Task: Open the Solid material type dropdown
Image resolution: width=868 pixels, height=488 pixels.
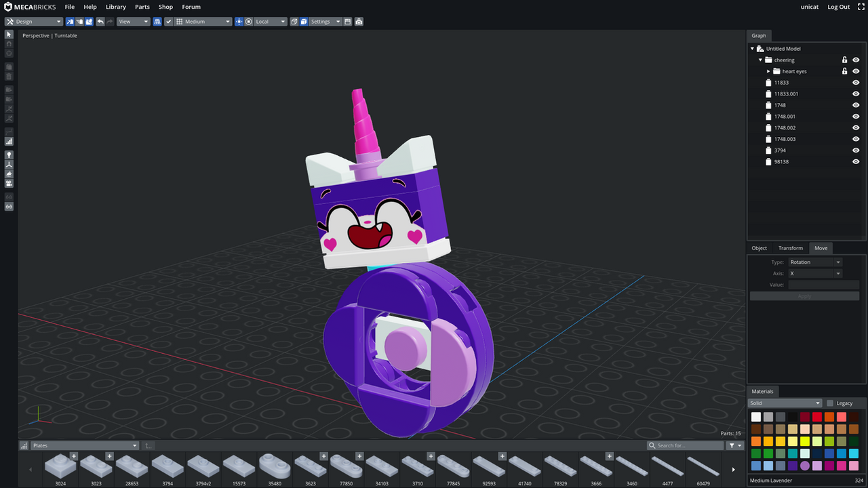Action: 785,403
